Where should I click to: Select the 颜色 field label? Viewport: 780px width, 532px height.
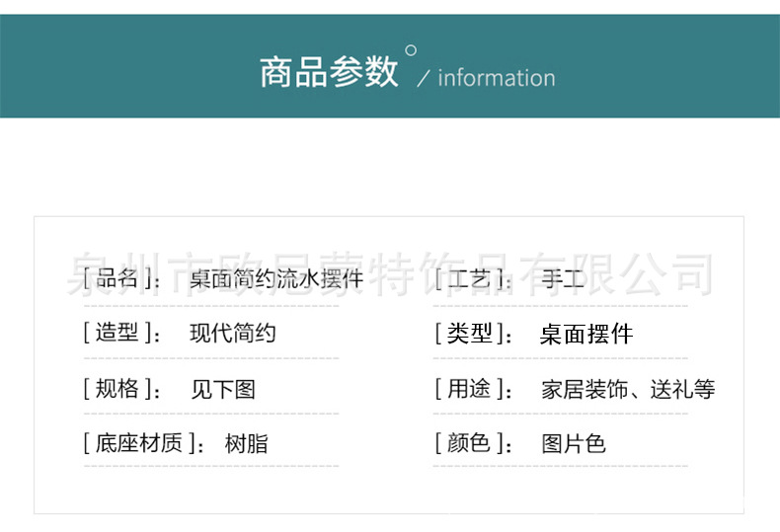(x=473, y=443)
